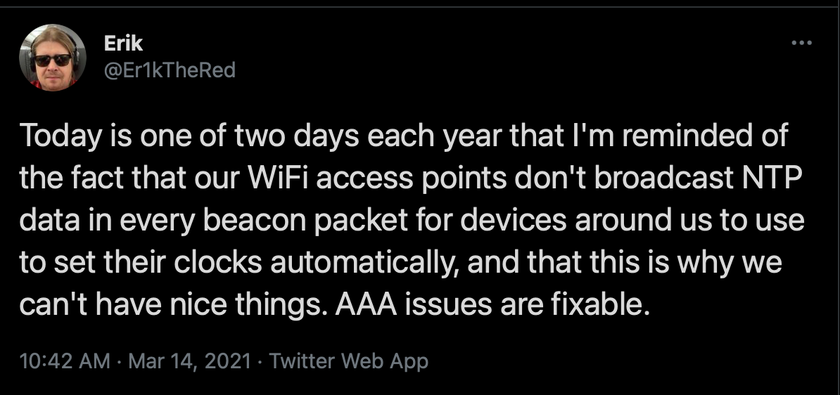
Task: Select the tweet's first line beginning with Today
Action: tap(403, 137)
